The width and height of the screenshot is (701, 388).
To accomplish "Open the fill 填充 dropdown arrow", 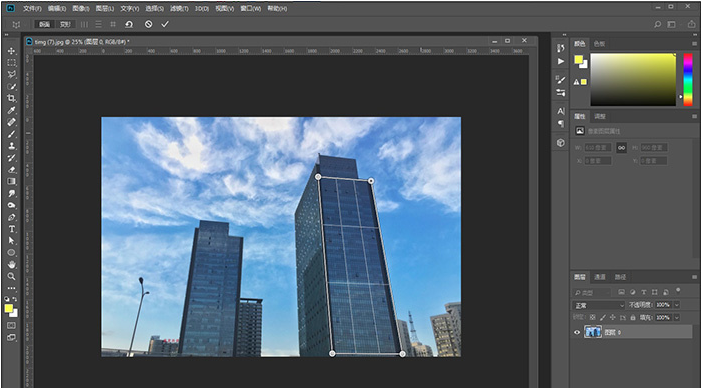I will pos(676,317).
